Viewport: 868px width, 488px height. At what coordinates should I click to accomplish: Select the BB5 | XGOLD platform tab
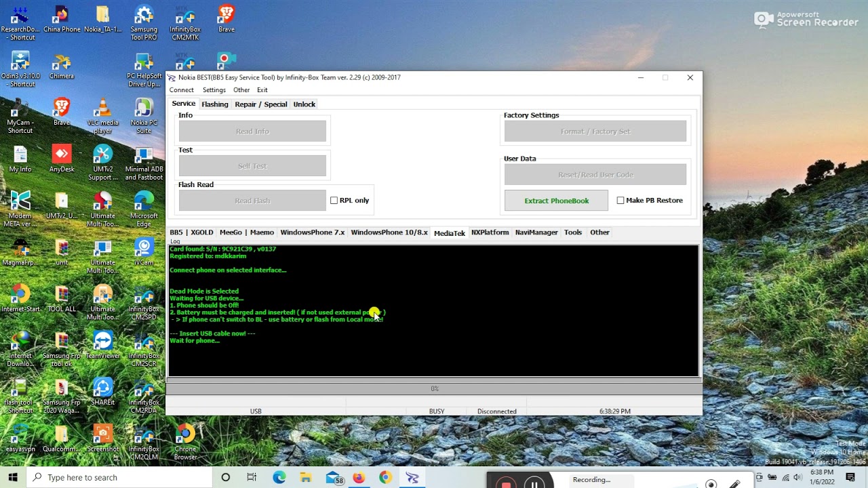(191, 232)
